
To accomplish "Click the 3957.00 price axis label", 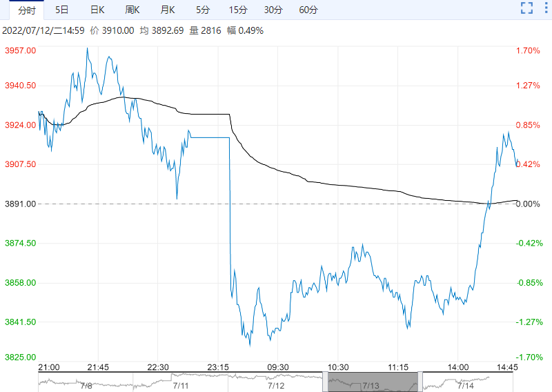I will pos(21,50).
